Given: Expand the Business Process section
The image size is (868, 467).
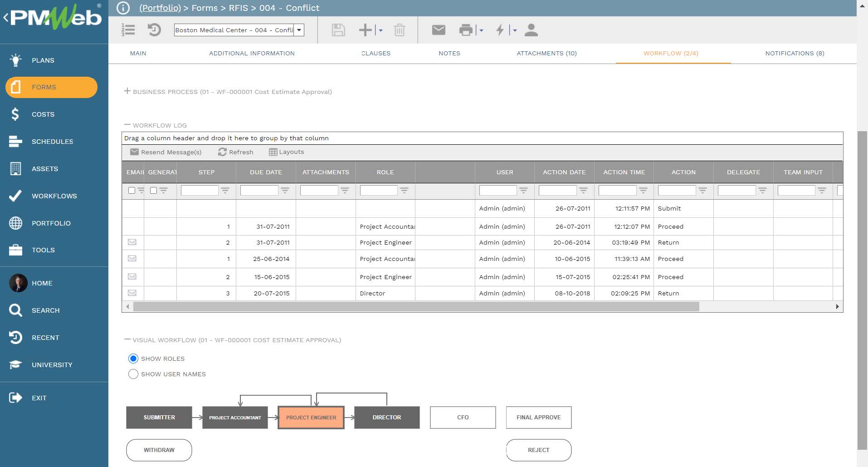Looking at the screenshot, I should pyautogui.click(x=127, y=91).
